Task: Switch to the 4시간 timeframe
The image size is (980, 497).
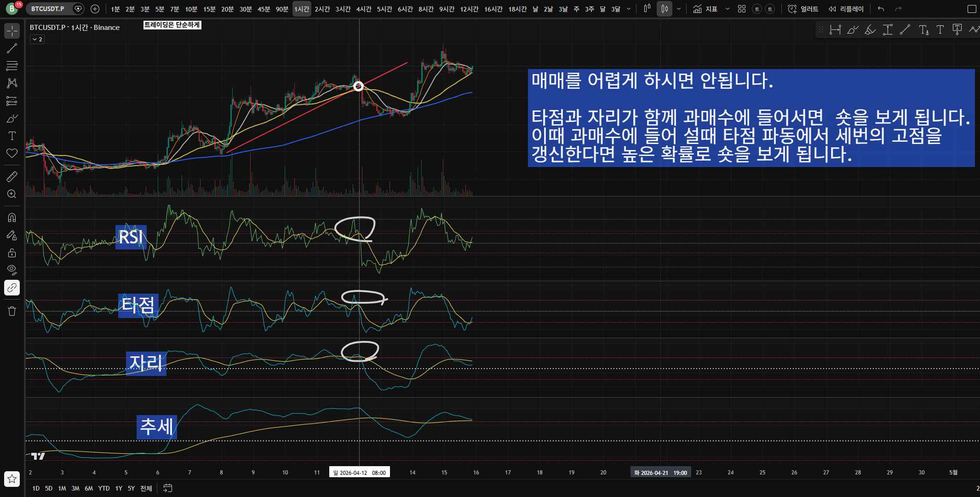Action: click(x=364, y=8)
